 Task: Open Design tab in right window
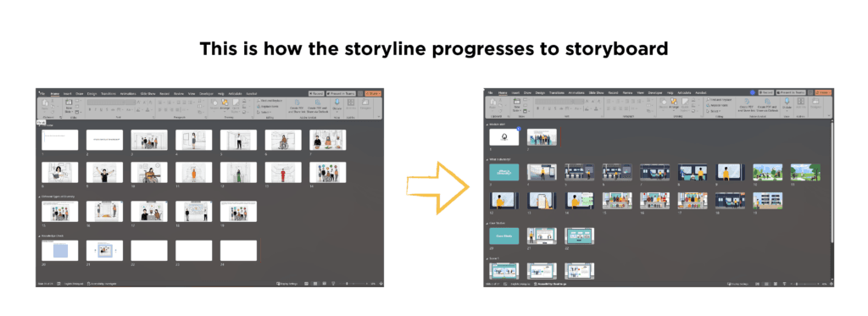540,92
